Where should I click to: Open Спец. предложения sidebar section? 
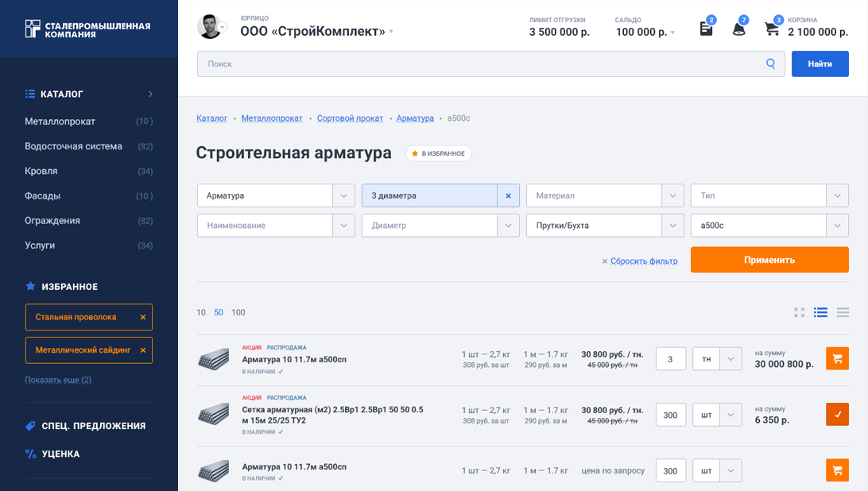point(93,426)
